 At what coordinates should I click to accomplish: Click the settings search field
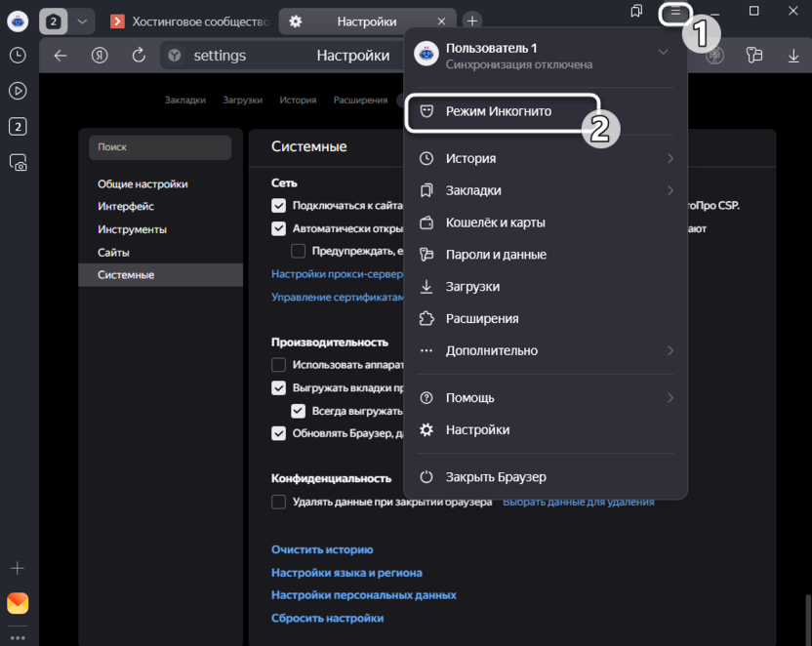coord(160,147)
